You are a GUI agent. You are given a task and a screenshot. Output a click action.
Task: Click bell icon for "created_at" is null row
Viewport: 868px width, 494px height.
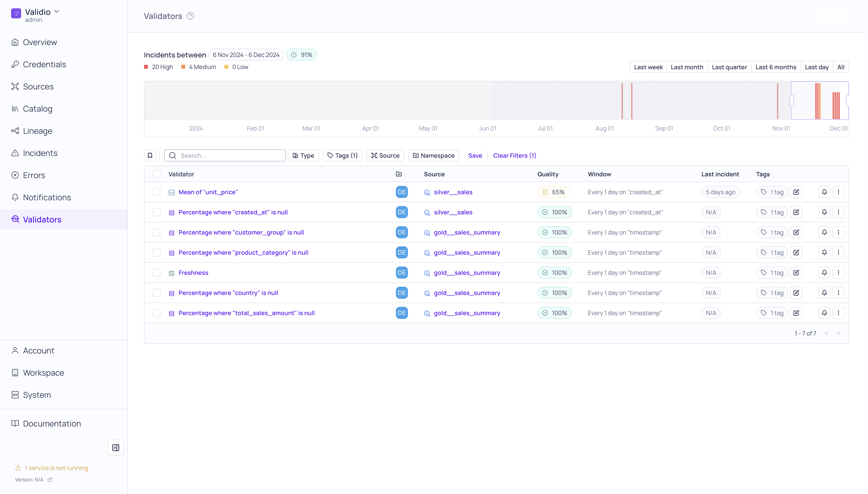pos(824,212)
